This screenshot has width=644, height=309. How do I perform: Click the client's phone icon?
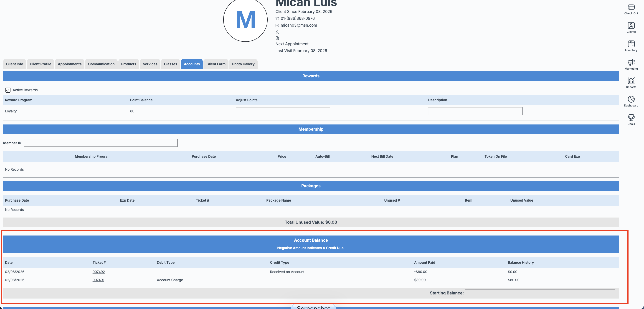coord(277,18)
